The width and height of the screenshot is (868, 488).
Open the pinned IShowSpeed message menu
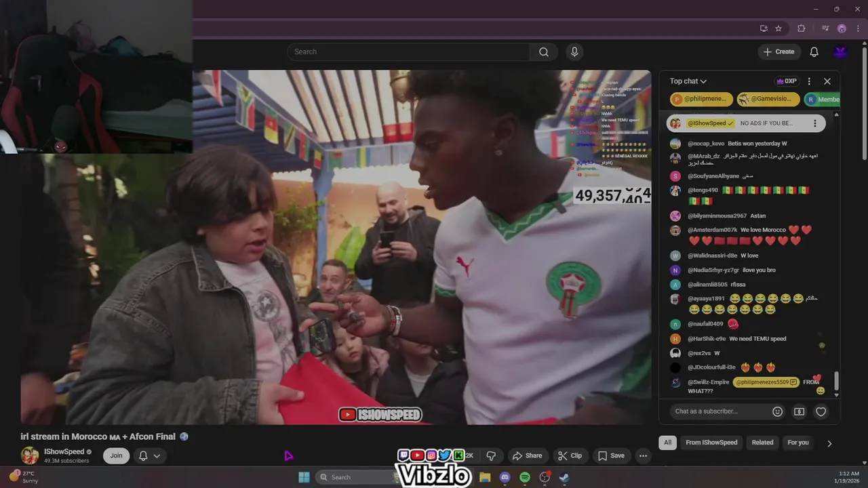[815, 123]
